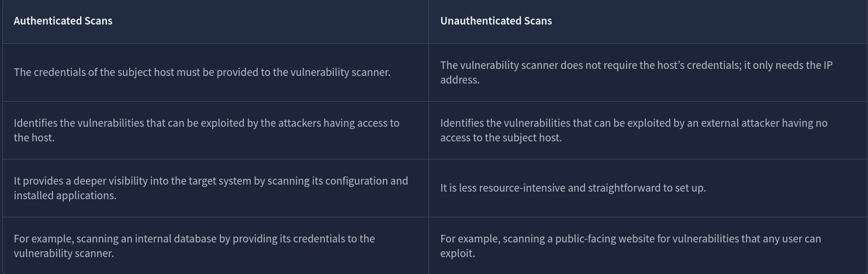This screenshot has height=274, width=868.
Task: Click the cell describing deeper visibility into target
Action: click(x=210, y=188)
